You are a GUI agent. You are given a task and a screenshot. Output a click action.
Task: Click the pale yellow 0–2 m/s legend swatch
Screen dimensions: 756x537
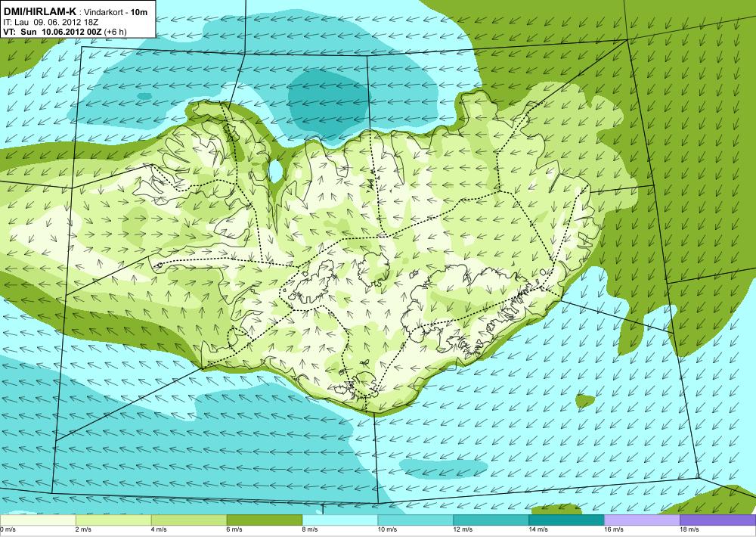(38, 520)
